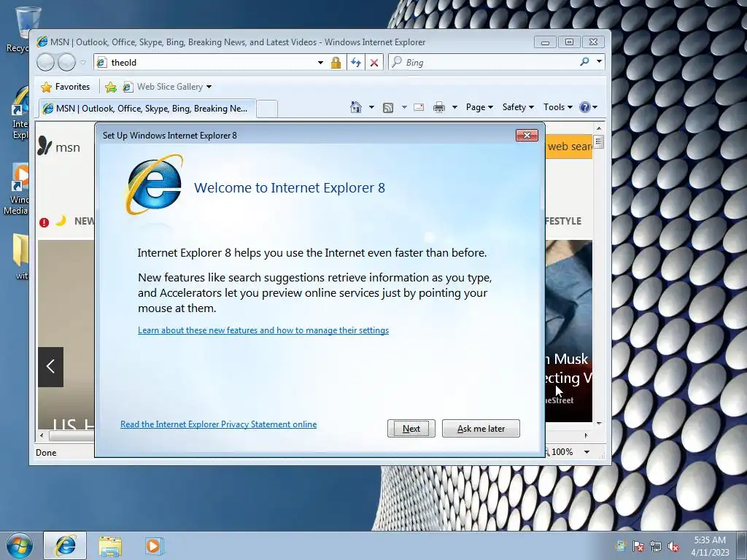Screen dimensions: 747x560
Task: Click the Add to Favorites Bar icon
Action: (x=111, y=87)
